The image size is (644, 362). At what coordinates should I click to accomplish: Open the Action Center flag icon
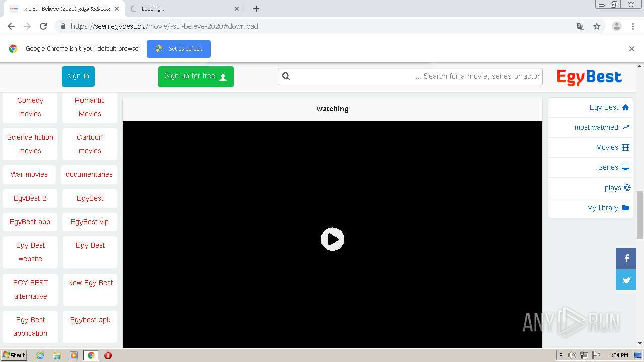[x=596, y=355]
